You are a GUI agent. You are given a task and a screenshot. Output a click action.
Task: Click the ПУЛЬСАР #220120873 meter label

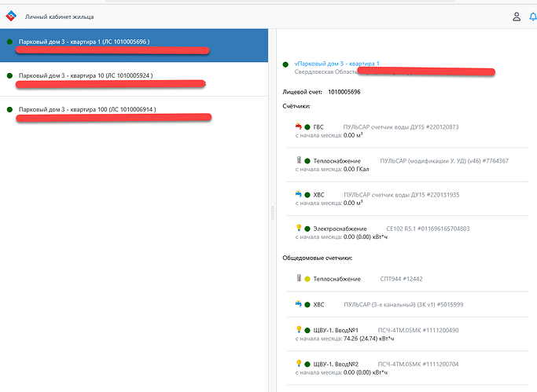point(401,126)
